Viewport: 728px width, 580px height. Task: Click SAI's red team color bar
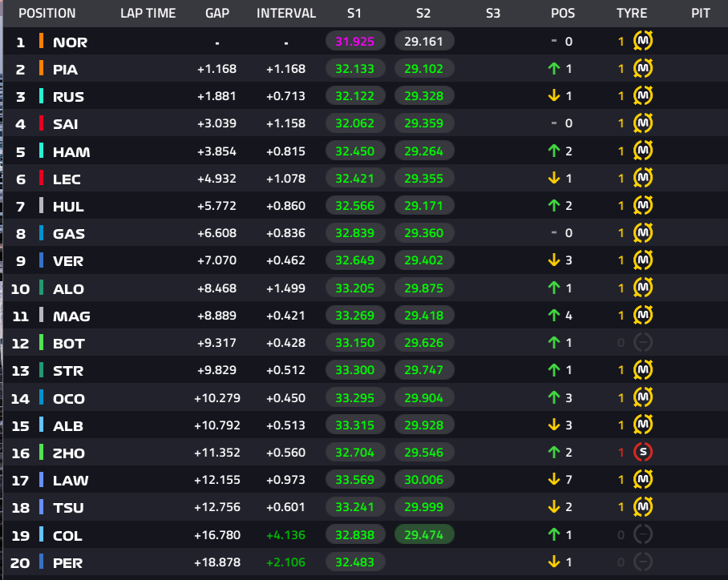point(42,123)
